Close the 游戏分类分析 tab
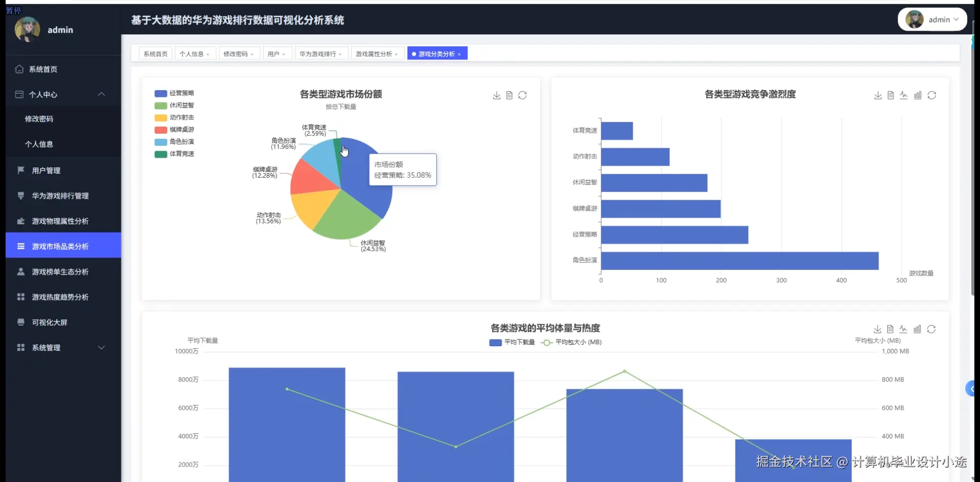The height and width of the screenshot is (482, 980). pyautogui.click(x=460, y=53)
